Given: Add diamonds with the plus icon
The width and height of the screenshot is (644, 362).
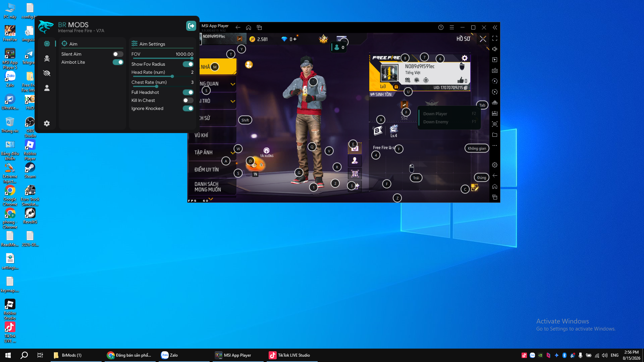Looking at the screenshot, I should pos(295,39).
